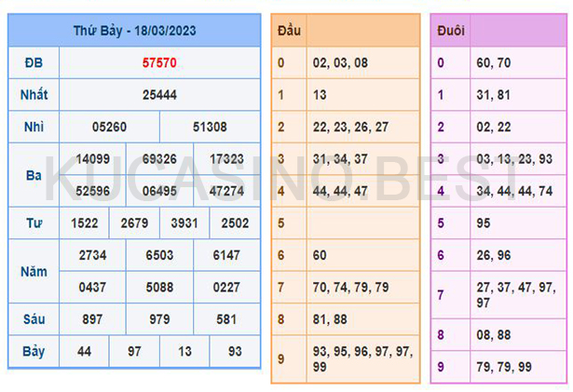Click the Bảy row label
The width and height of the screenshot is (573, 392).
(34, 351)
